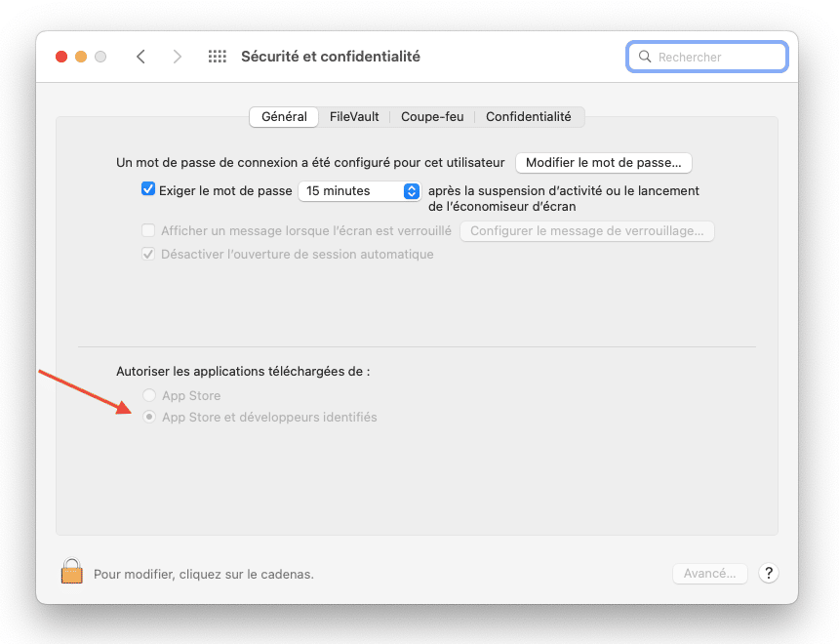The image size is (839, 644).
Task: Click the magnifying glass search icon
Action: pos(645,57)
